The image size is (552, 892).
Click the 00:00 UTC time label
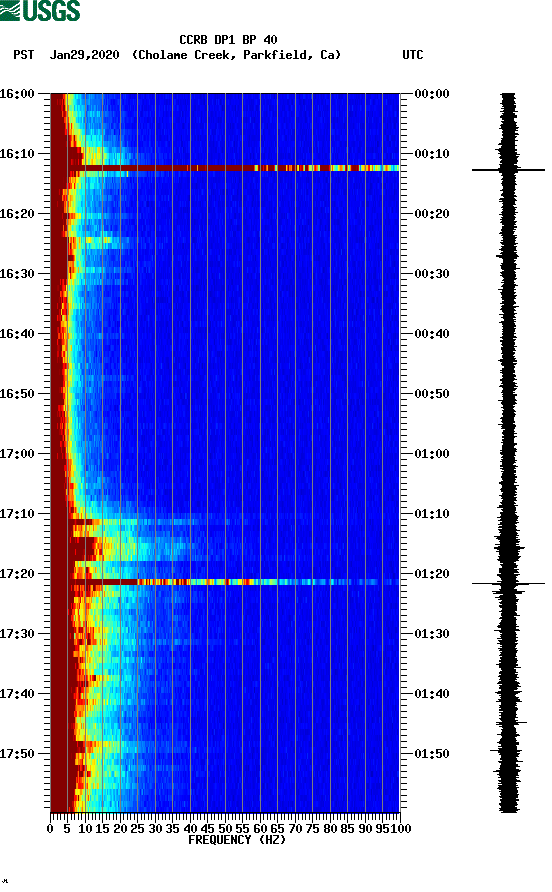(432, 94)
